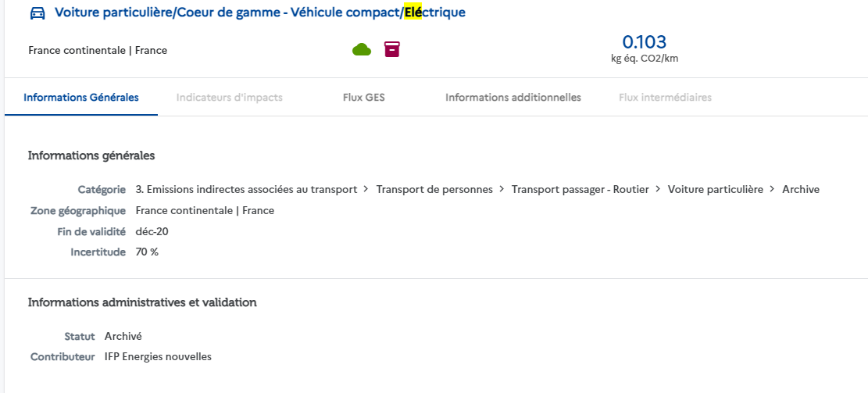Click the car icon beside the title
Viewport: 868px width, 393px height.
point(37,13)
